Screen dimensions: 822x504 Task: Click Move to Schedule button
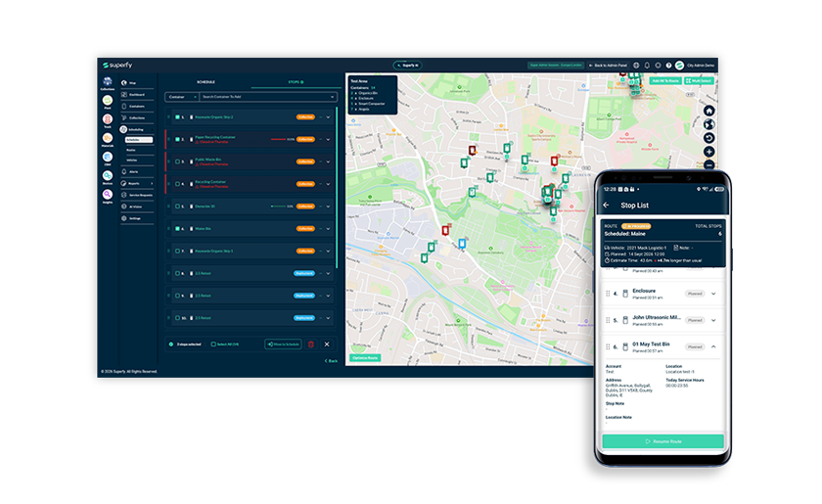283,344
